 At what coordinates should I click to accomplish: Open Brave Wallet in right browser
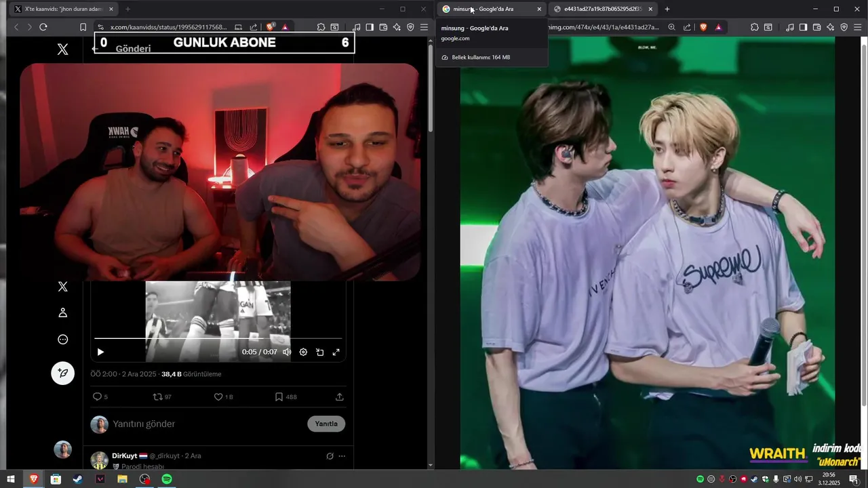[816, 27]
